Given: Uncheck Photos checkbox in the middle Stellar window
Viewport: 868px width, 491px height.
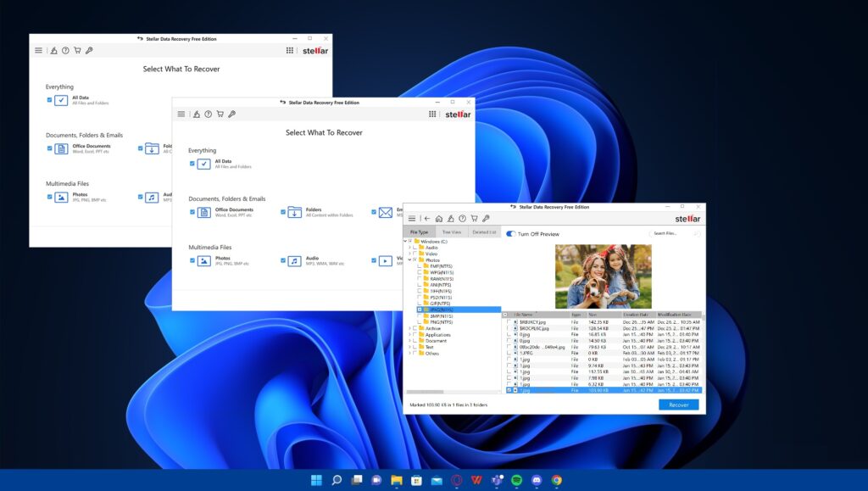Looking at the screenshot, I should click(192, 260).
